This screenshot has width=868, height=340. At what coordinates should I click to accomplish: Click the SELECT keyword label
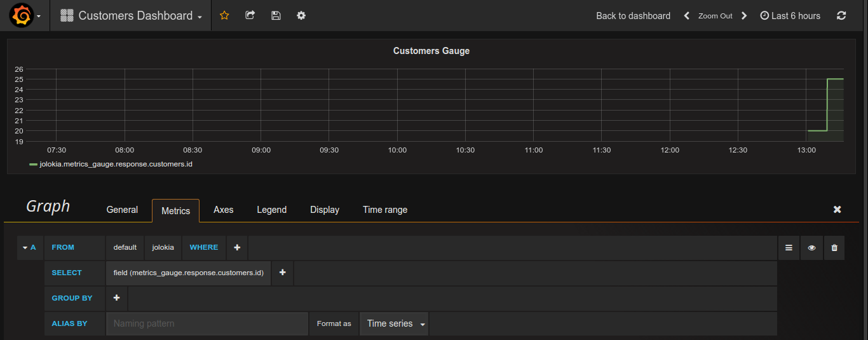click(x=67, y=273)
